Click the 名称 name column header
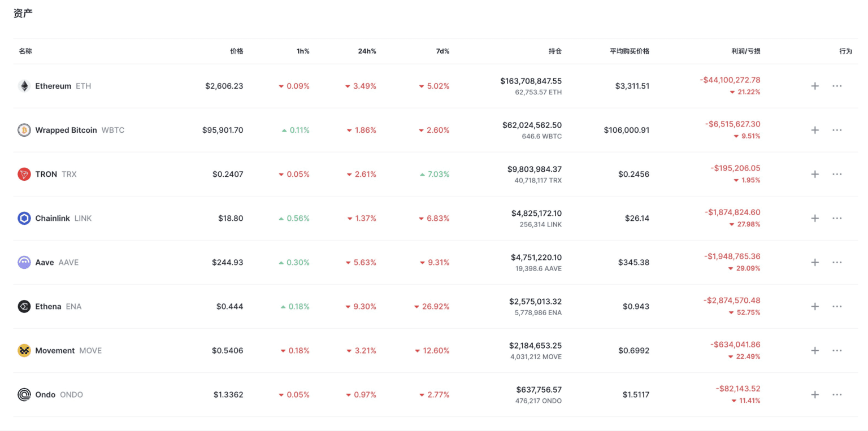Viewport: 868px width, 431px height. point(25,51)
